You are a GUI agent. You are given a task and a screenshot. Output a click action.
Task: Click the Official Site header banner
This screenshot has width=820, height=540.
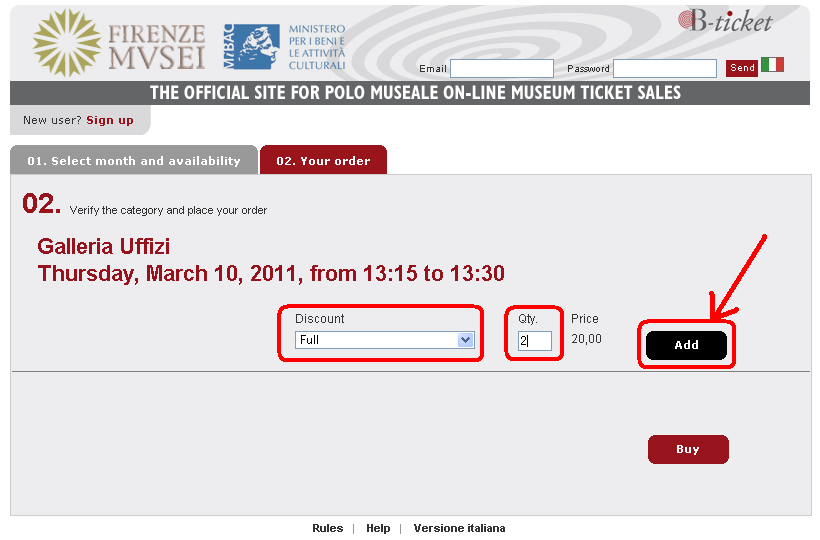415,93
